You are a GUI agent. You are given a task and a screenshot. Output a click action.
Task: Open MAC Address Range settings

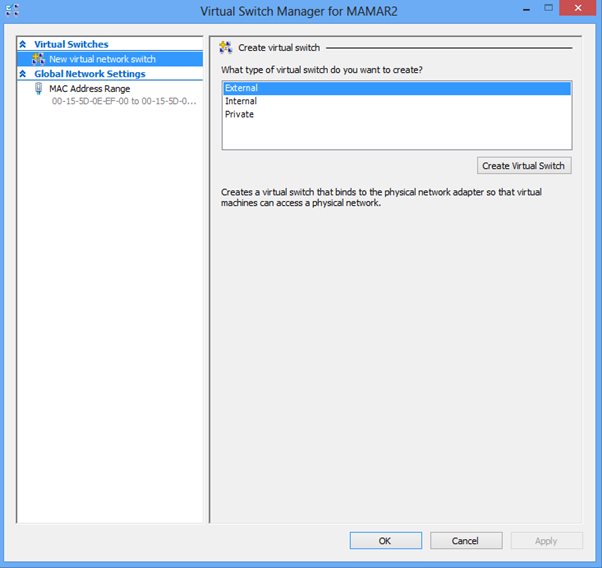pyautogui.click(x=89, y=89)
